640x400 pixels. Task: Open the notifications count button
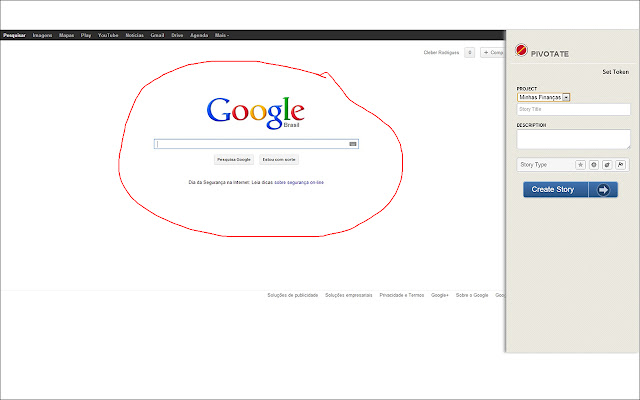coord(469,53)
